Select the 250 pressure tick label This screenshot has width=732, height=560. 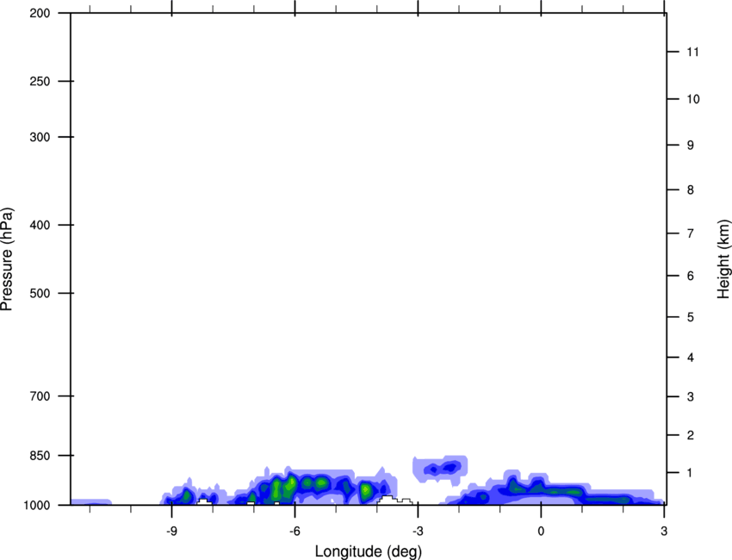pos(40,81)
